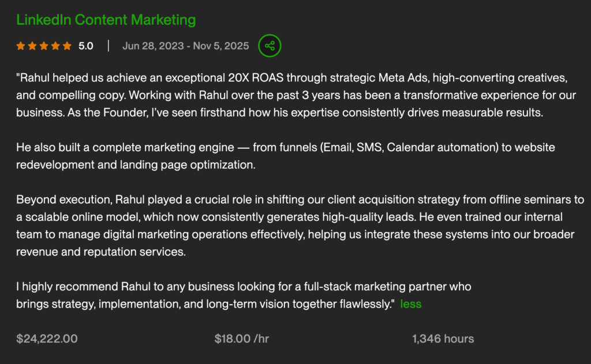The height and width of the screenshot is (364, 591).
Task: Click the green share icon
Action: (x=270, y=46)
